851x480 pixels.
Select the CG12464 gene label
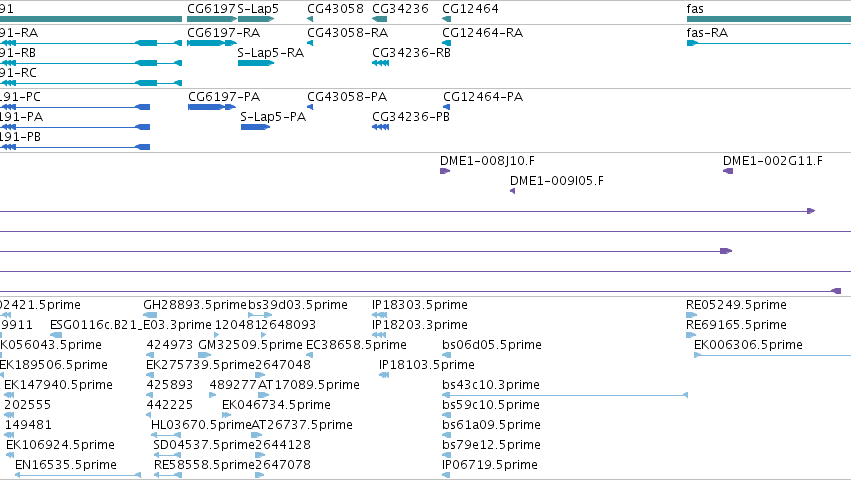(x=470, y=9)
